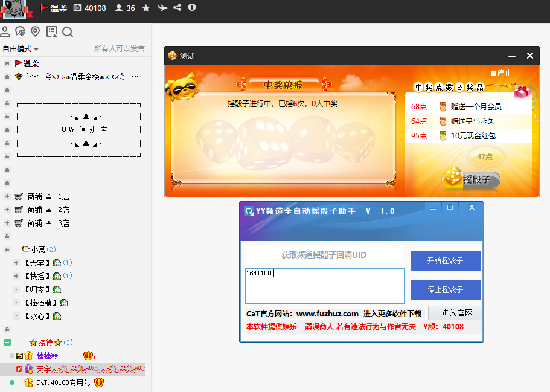Viewport: 550px width, 392px height.
Task: Open the channel notice board icon
Action: [51, 31]
